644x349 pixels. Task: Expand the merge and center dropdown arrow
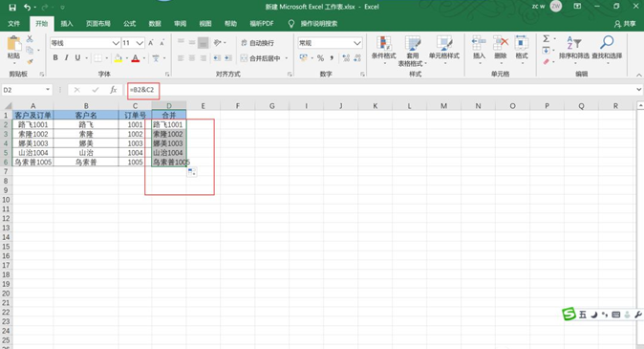click(287, 58)
